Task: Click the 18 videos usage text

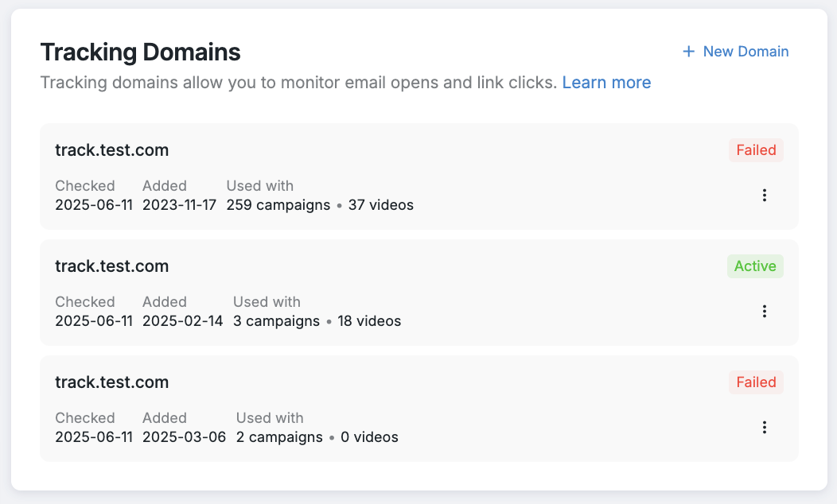Action: tap(369, 321)
